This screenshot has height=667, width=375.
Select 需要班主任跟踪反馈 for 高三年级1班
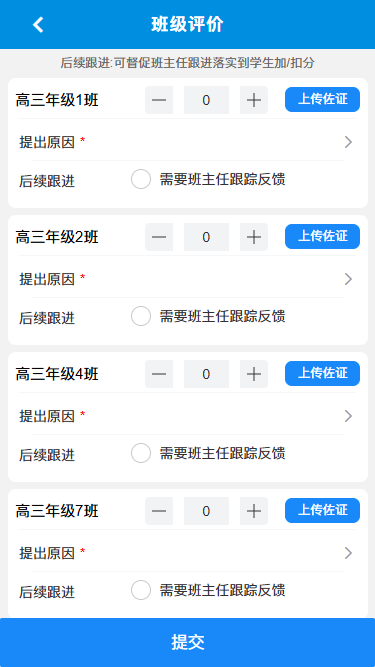click(x=141, y=179)
